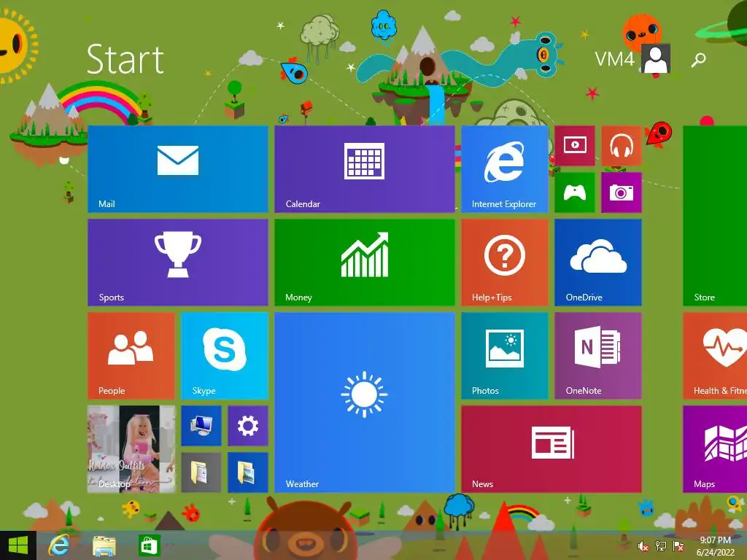Screen dimensions: 747x560
Task: Click the network tray icon
Action: [x=661, y=546]
